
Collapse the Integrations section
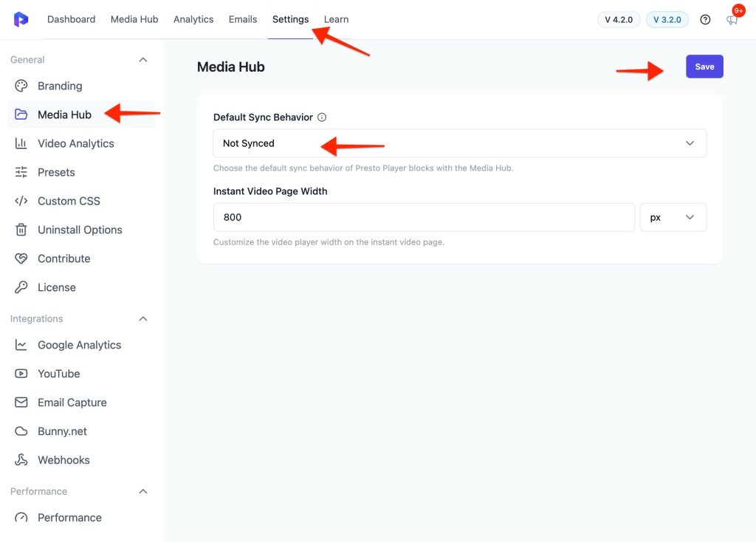142,319
